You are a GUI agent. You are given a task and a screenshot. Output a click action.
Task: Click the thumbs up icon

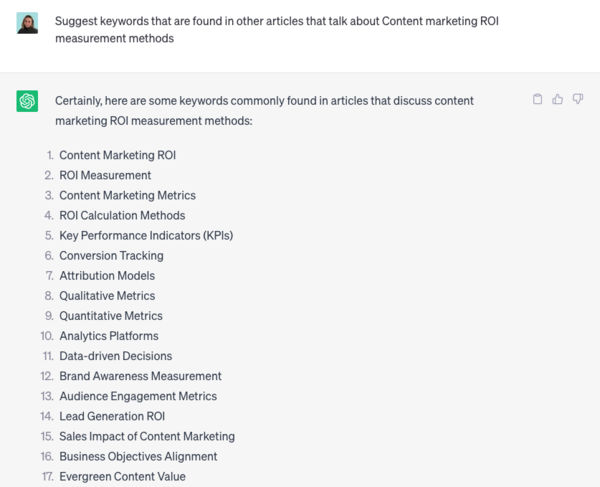[x=558, y=99]
